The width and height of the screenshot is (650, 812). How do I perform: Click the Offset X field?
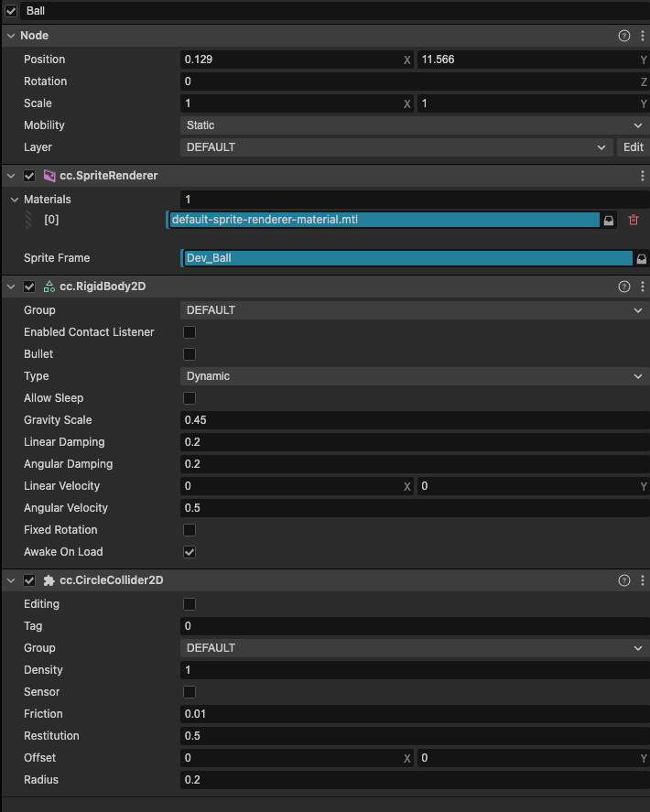click(297, 758)
